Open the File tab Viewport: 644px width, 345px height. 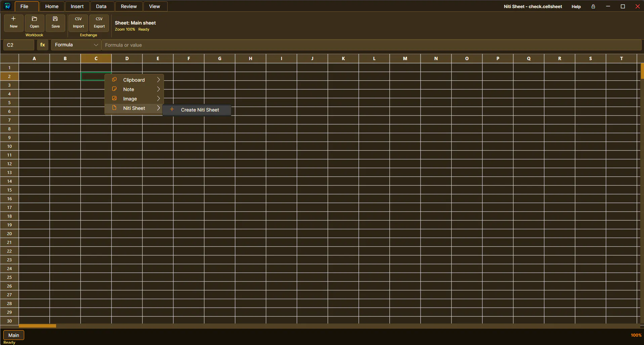click(x=27, y=6)
